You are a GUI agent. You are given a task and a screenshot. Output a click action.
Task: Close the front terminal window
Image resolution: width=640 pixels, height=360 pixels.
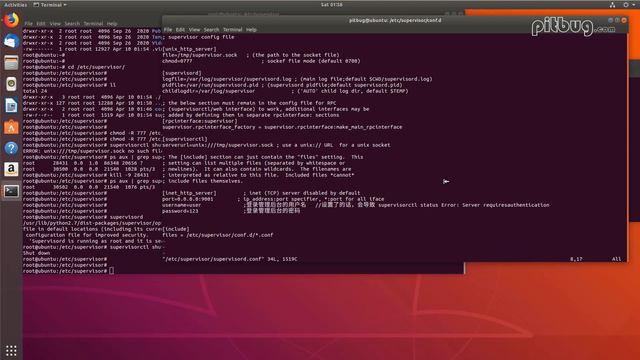(624, 20)
